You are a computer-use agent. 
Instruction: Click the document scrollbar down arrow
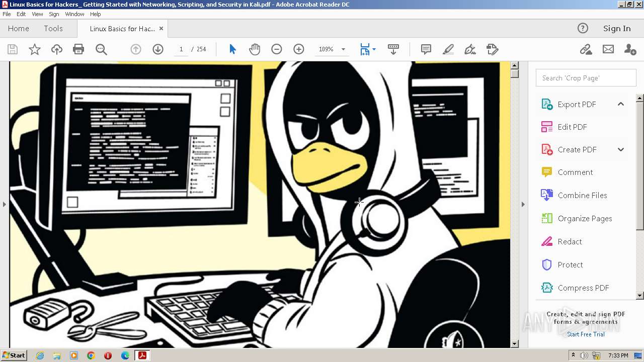pos(514,344)
